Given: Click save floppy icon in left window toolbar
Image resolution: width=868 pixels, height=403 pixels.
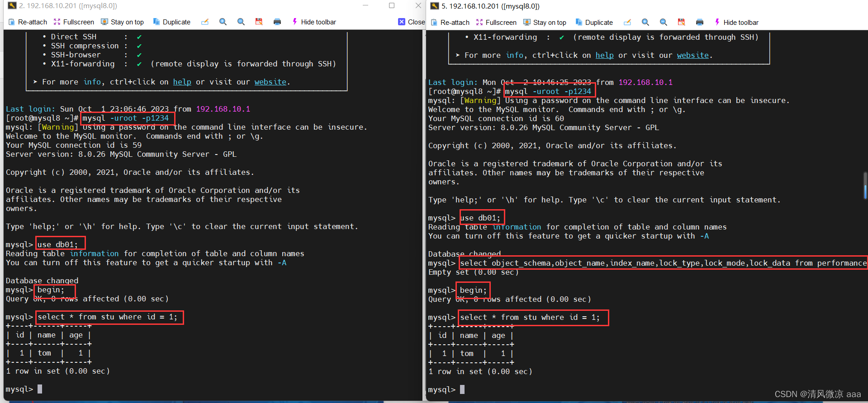Looking at the screenshot, I should pos(259,22).
